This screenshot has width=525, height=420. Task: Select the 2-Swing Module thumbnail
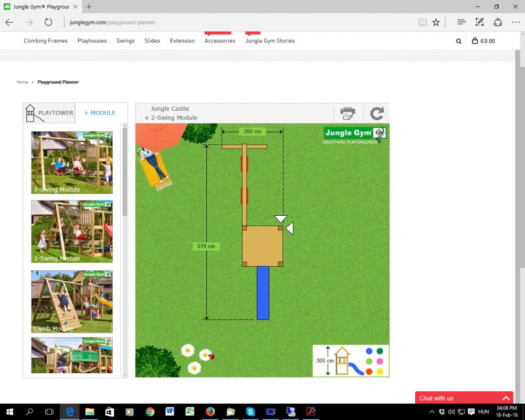72,162
